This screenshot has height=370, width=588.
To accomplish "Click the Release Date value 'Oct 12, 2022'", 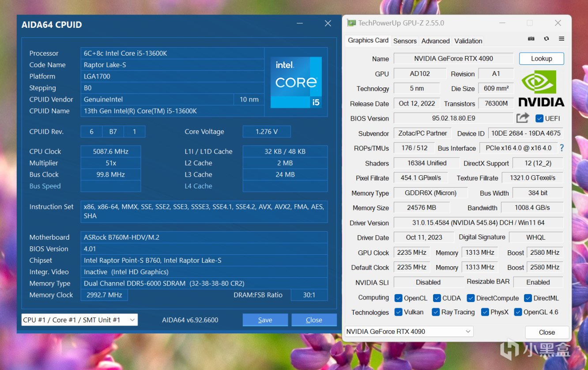I will [417, 103].
